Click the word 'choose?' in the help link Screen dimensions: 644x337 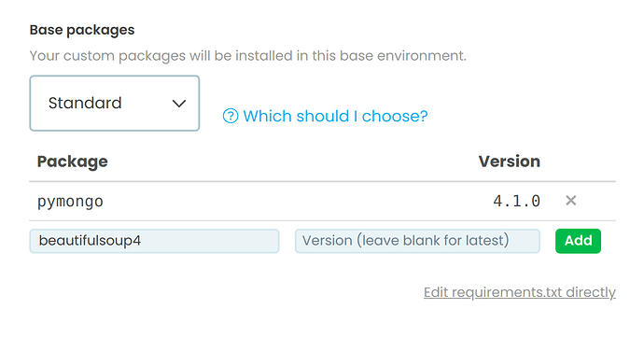click(395, 116)
